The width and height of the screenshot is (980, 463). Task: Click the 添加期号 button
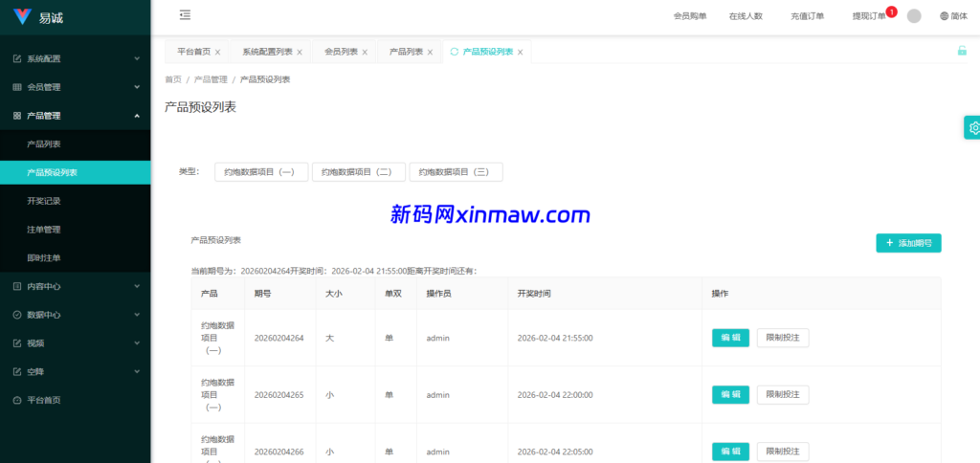[909, 243]
